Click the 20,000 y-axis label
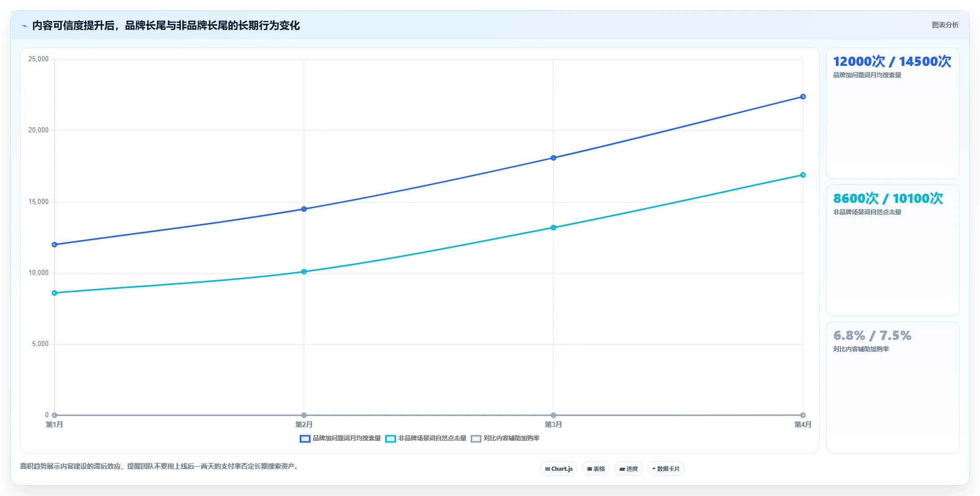The height and width of the screenshot is (496, 980). 39,130
